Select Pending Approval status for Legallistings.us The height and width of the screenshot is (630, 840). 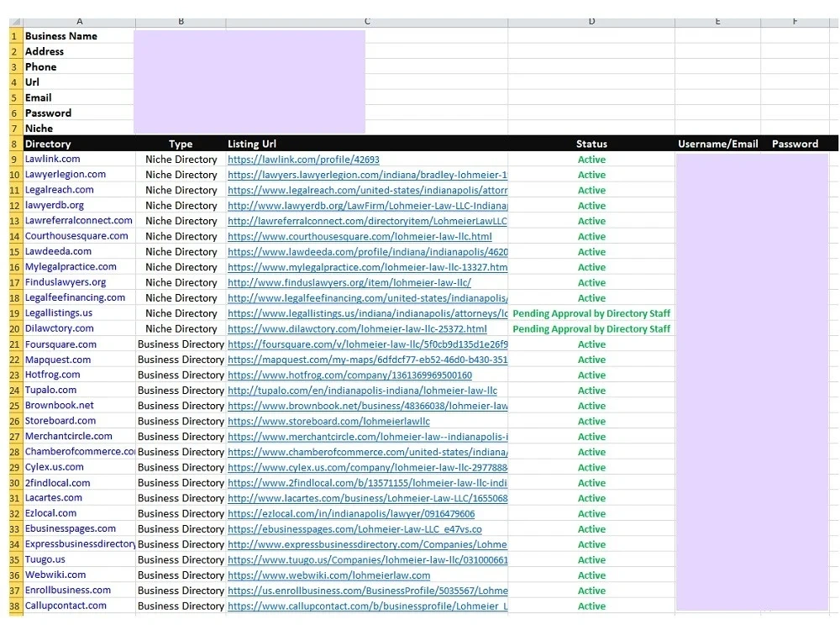591,313
